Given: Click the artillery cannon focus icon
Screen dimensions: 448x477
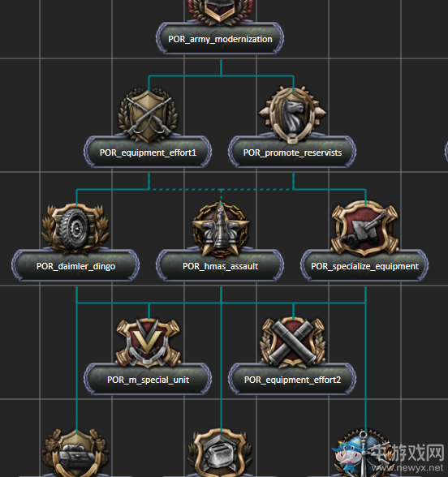Looking at the screenshot, I should pos(365,228).
